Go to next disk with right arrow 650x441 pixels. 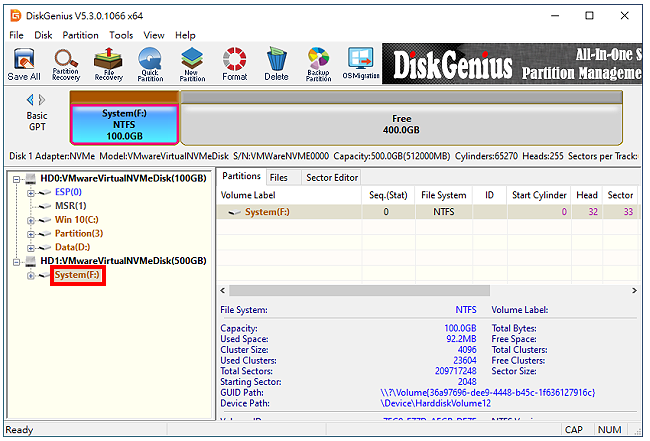[42, 100]
